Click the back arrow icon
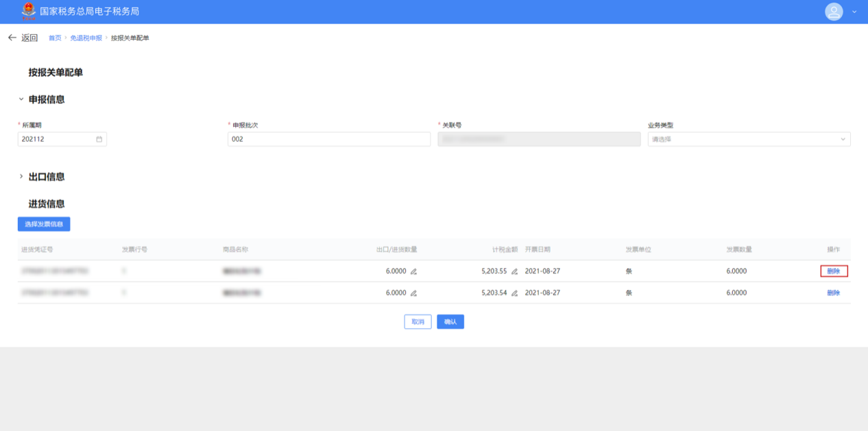The image size is (868, 431). 12,38
